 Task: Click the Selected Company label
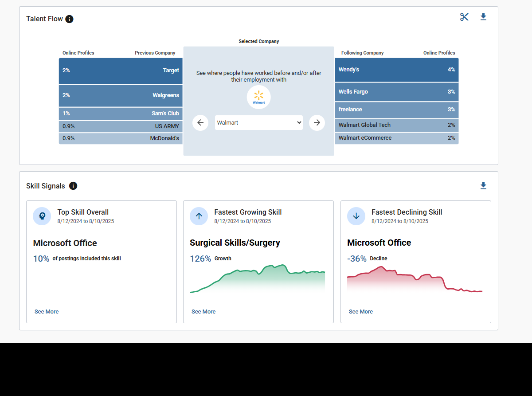(259, 41)
